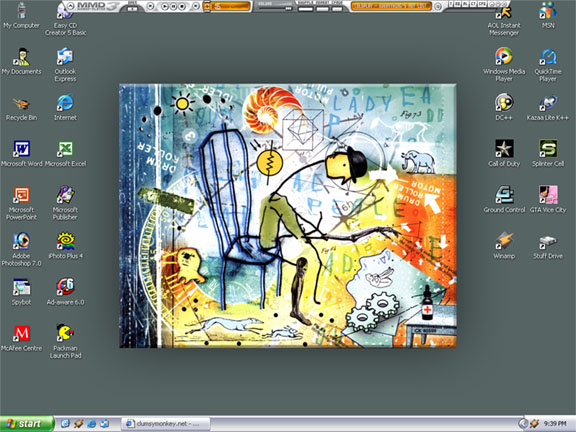Open iPhoto Plus 4
The image size is (576, 432).
tap(65, 246)
